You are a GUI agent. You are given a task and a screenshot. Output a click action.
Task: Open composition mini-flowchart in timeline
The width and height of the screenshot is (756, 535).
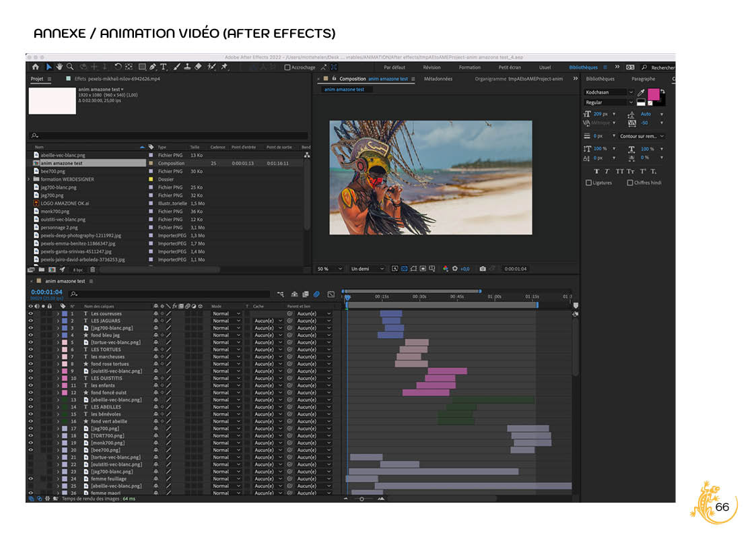point(281,294)
